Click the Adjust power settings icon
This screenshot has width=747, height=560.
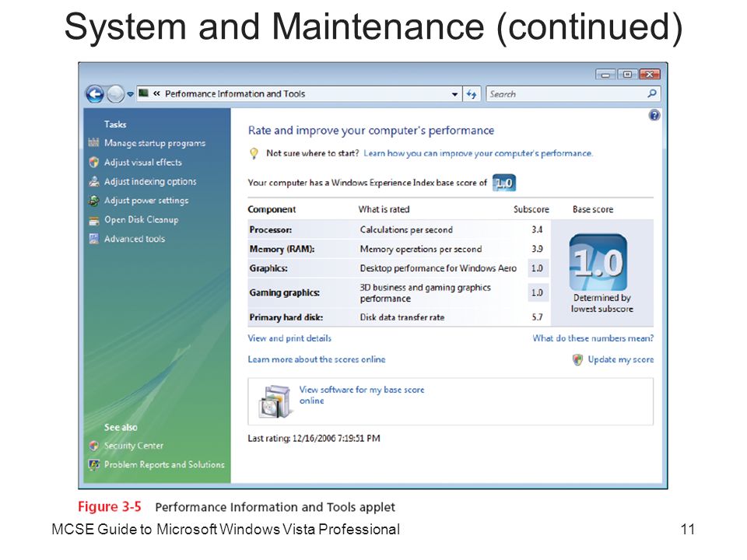pyautogui.click(x=94, y=201)
